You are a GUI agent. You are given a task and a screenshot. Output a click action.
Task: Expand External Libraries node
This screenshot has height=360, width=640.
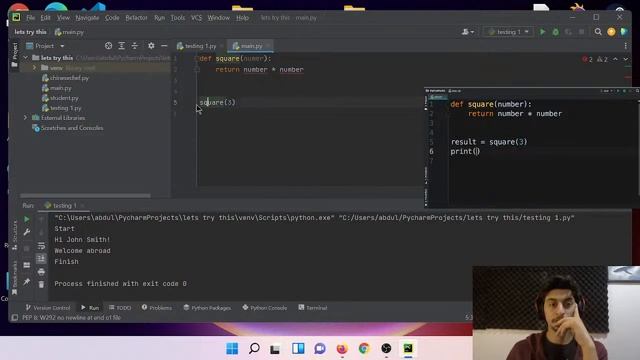[x=26, y=118]
